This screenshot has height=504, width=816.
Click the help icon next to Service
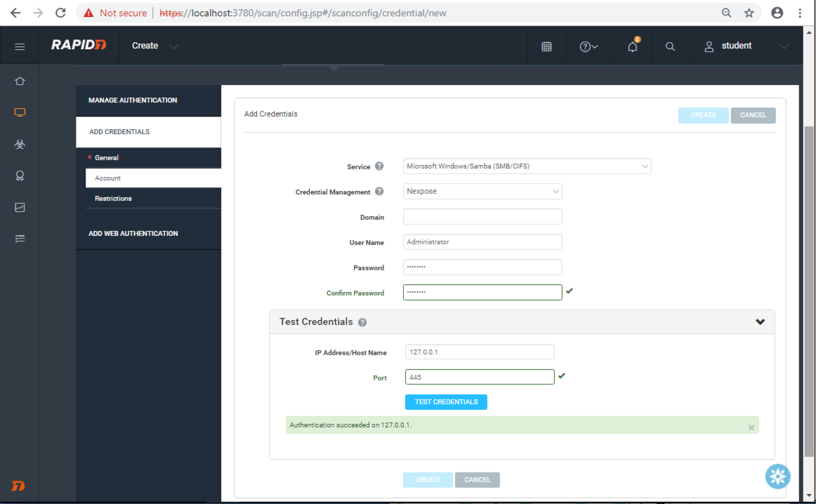379,166
